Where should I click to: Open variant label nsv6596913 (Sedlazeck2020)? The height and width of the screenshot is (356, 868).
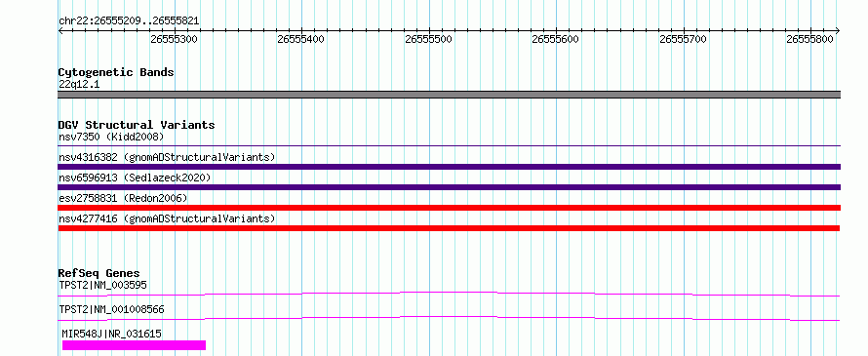(x=135, y=178)
